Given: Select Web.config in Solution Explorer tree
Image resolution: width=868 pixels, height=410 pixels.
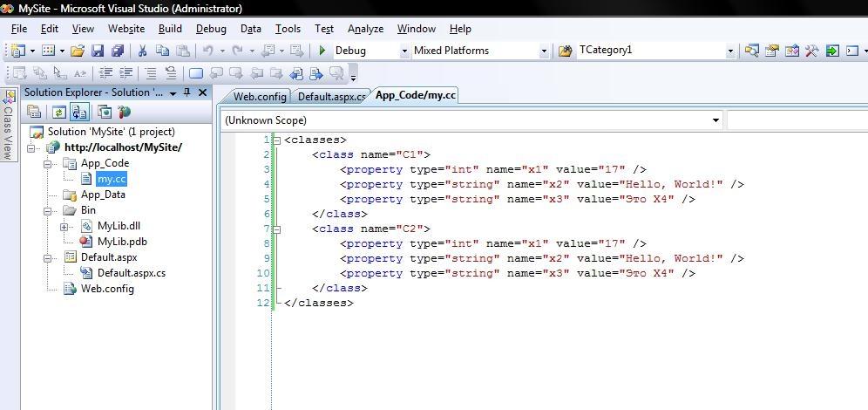Looking at the screenshot, I should tap(107, 289).
